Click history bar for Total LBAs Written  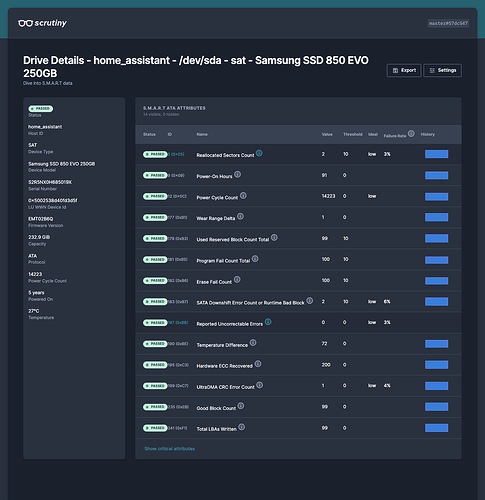[x=436, y=428]
